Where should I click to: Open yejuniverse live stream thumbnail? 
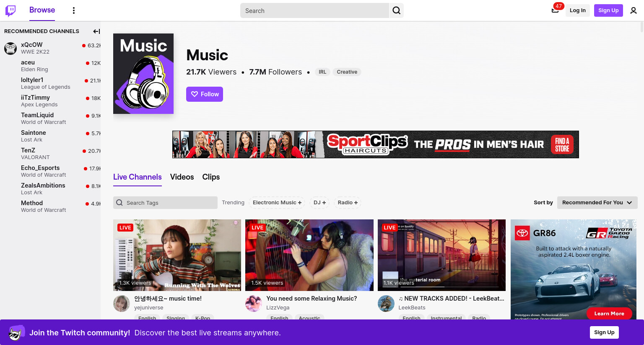point(177,255)
